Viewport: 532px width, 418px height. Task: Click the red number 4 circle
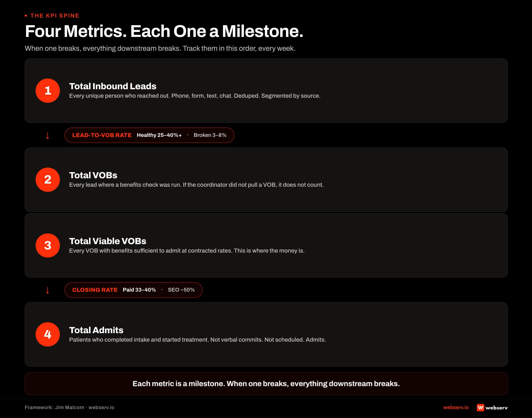click(48, 334)
